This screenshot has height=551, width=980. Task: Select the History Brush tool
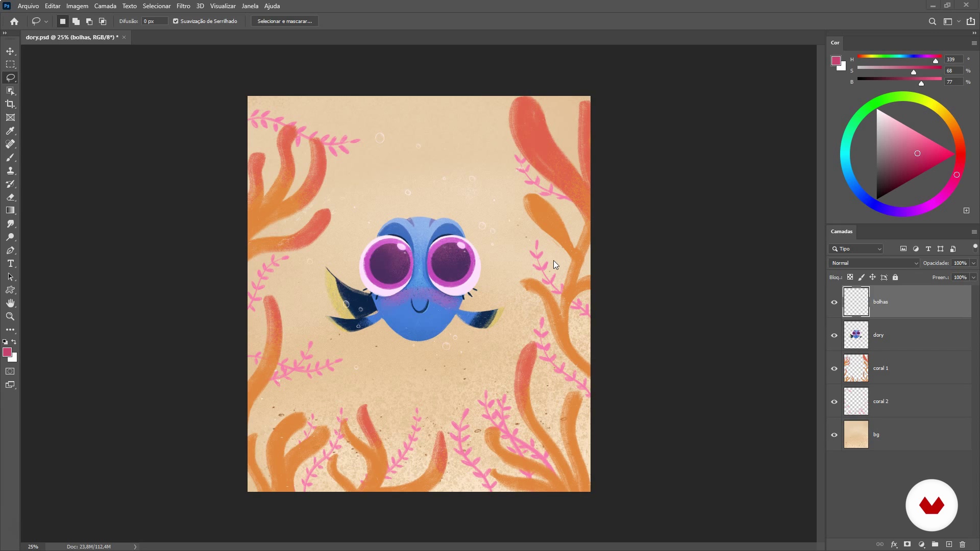(x=10, y=184)
